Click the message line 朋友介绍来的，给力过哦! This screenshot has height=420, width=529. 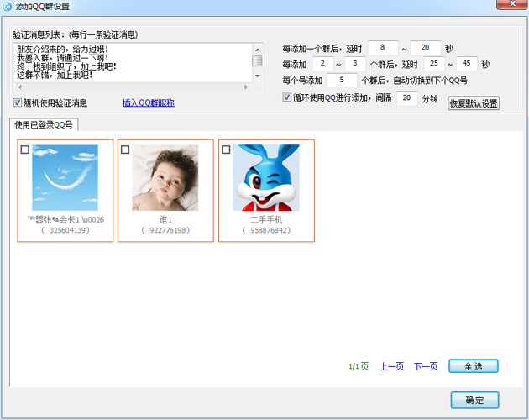click(63, 50)
